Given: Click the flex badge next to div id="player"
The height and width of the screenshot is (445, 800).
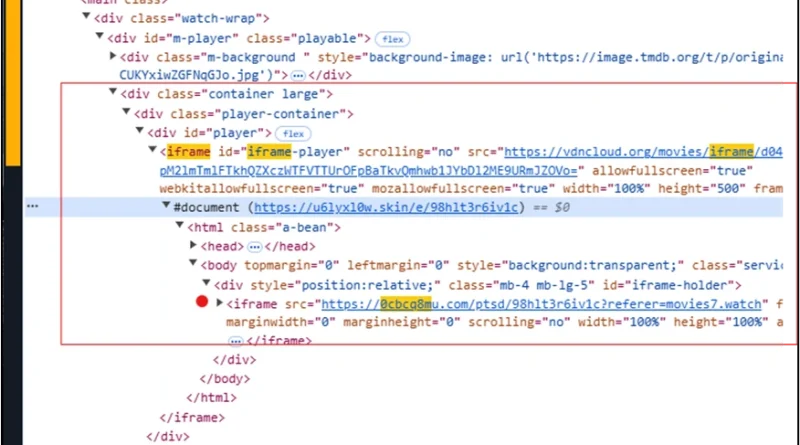Looking at the screenshot, I should tap(293, 134).
